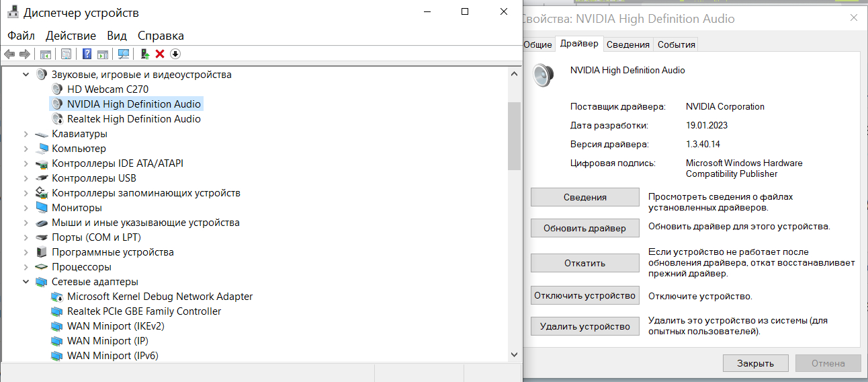
Task: Click the Device Manager title bar icon
Action: [x=12, y=12]
